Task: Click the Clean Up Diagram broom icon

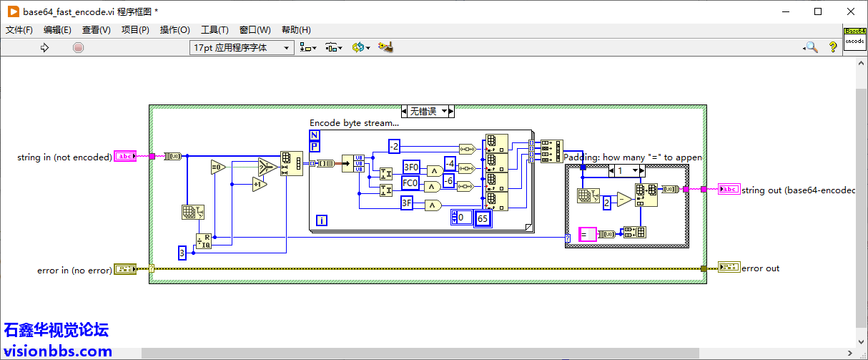Action: tap(386, 47)
